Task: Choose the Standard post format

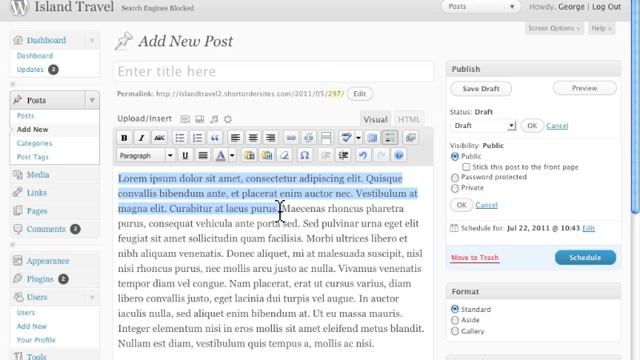Action: (x=455, y=309)
